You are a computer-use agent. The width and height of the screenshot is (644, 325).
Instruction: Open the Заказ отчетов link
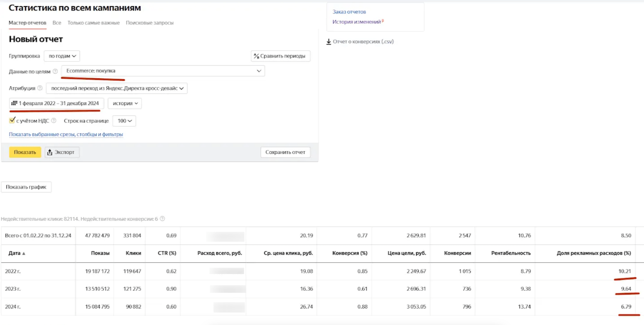pos(349,12)
